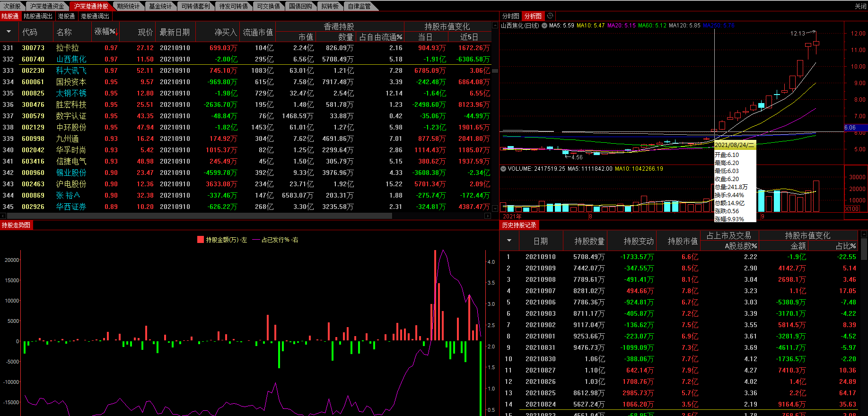Switch to the 基金统计 tab
Screen dimensions: 868x416
tap(160, 6)
